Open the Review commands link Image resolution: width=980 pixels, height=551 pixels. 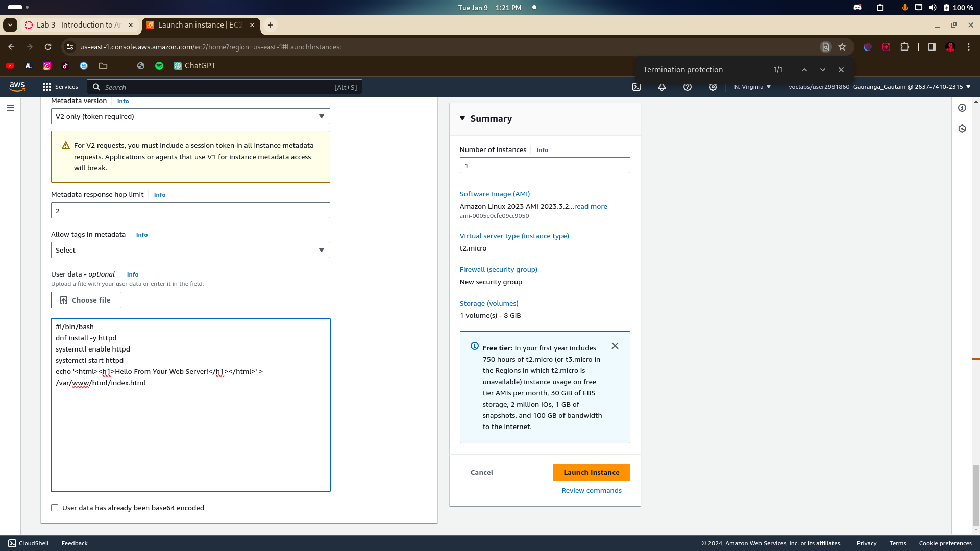[591, 490]
